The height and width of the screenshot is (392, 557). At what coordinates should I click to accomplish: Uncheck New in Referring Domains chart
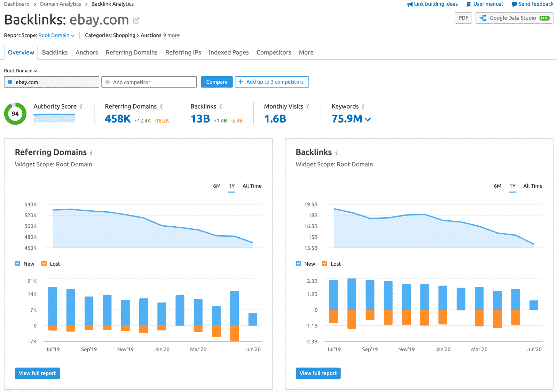point(17,264)
